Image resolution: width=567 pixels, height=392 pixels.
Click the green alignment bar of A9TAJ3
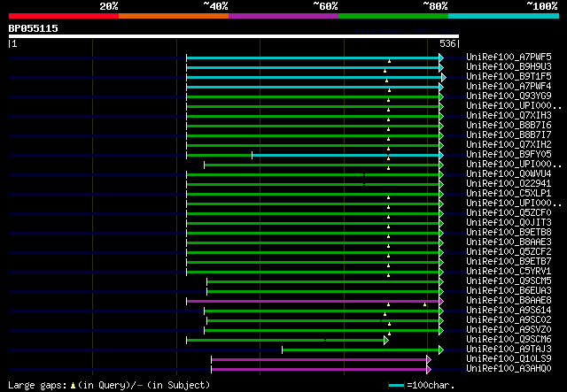[x=361, y=350]
